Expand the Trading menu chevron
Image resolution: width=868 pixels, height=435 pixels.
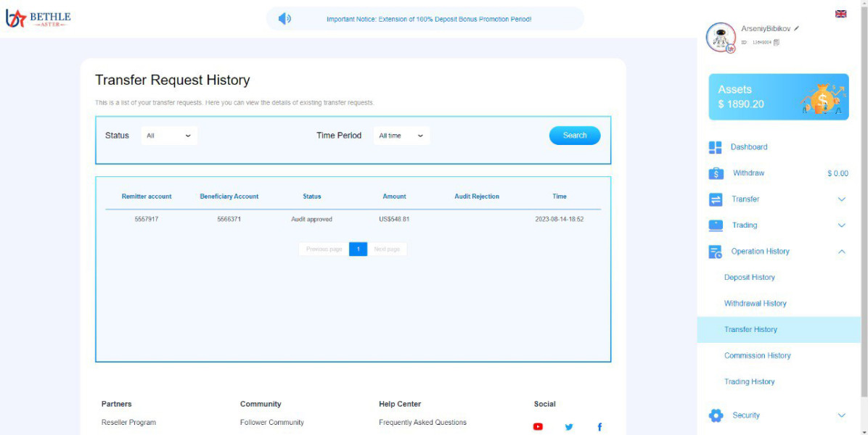pos(841,225)
